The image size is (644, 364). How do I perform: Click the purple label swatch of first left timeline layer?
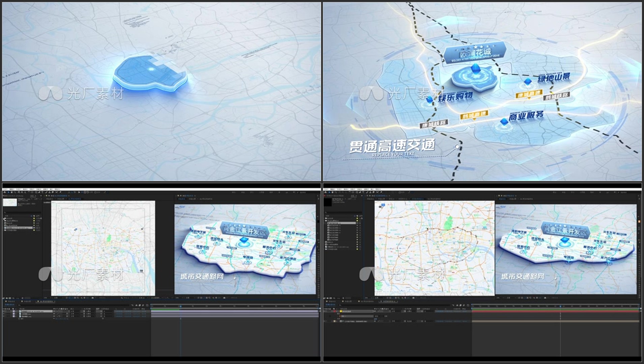point(14,311)
